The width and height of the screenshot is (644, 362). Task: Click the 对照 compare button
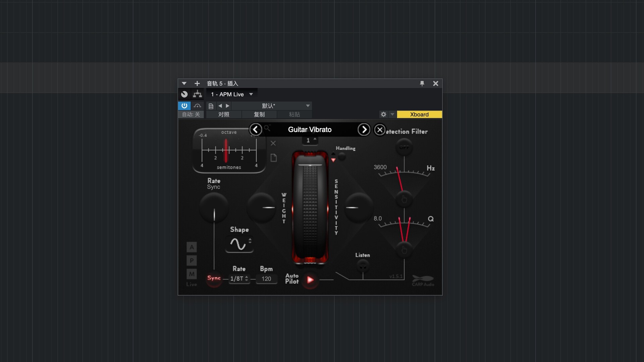(224, 114)
